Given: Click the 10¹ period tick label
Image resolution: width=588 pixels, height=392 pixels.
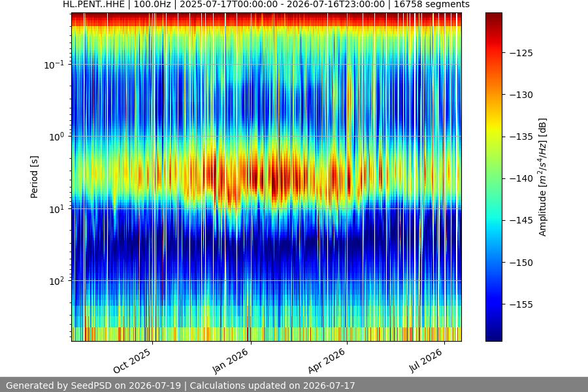Looking at the screenshot, I should click(x=57, y=209).
